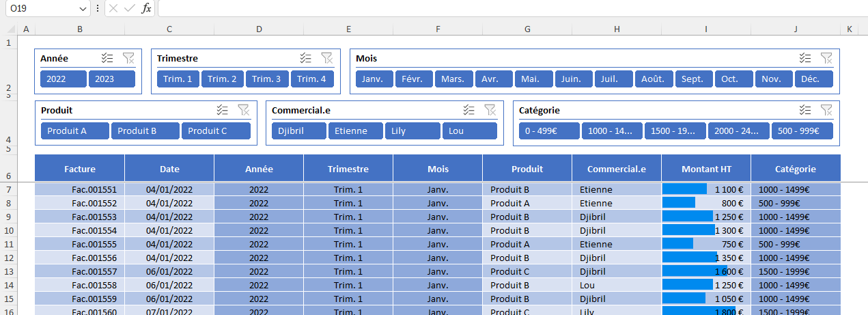Clear filter on Produit slicer
Screen dimensions: 868x315
244,110
